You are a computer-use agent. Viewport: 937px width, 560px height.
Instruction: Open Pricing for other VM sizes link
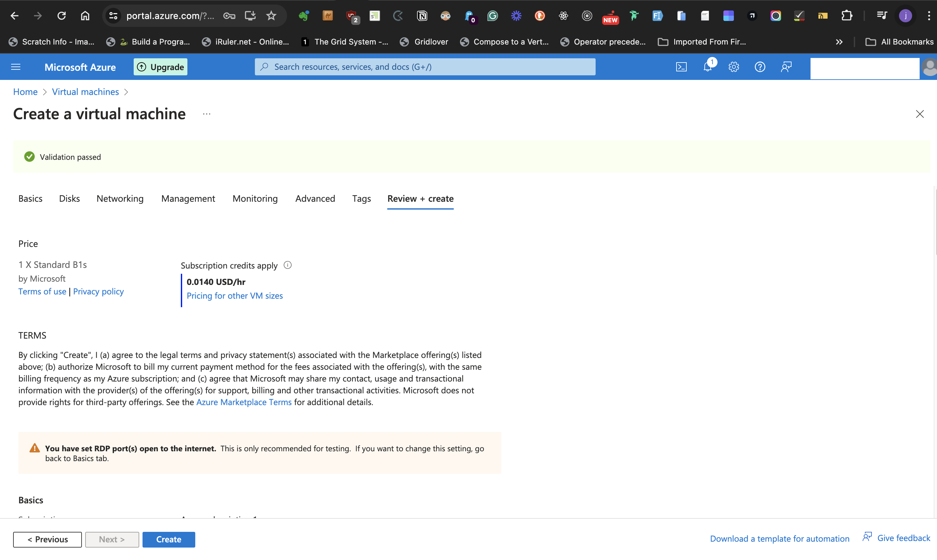(x=235, y=295)
